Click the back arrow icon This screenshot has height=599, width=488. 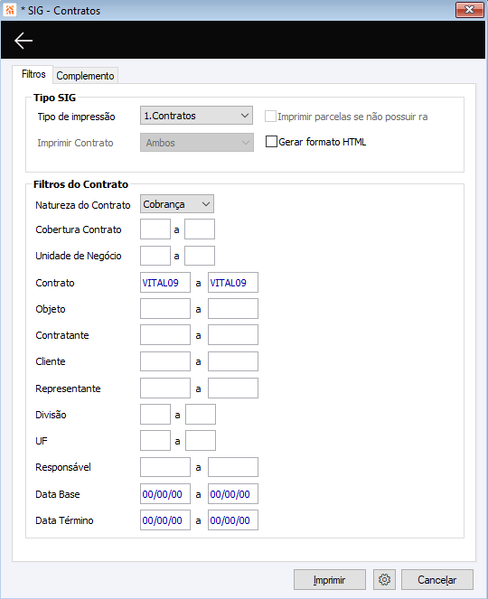click(23, 40)
